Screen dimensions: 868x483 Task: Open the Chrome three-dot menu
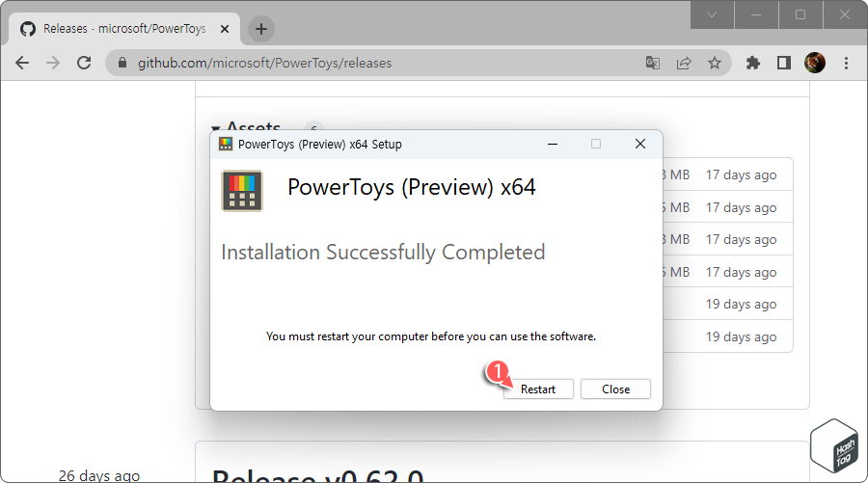(x=846, y=63)
